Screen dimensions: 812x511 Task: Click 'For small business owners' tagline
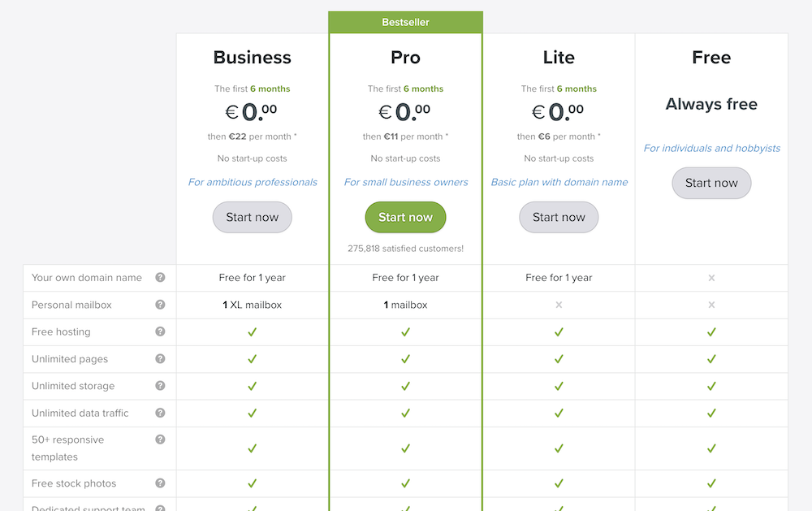tap(406, 182)
